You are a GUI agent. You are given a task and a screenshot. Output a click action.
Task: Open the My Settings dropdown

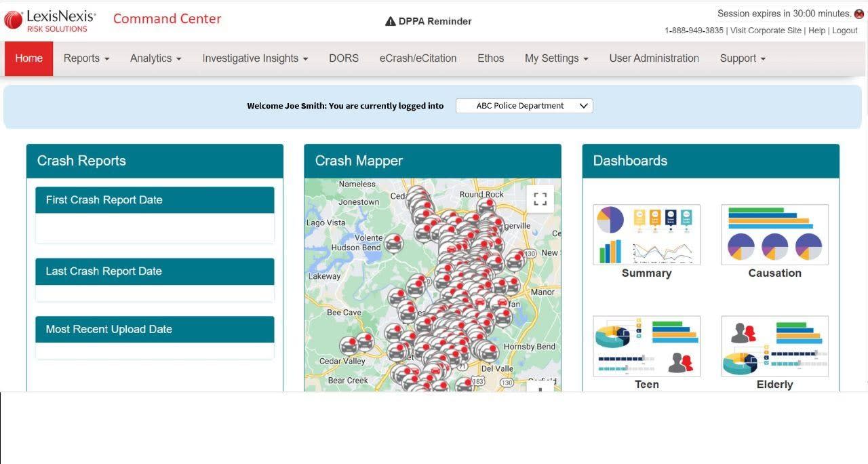[556, 58]
